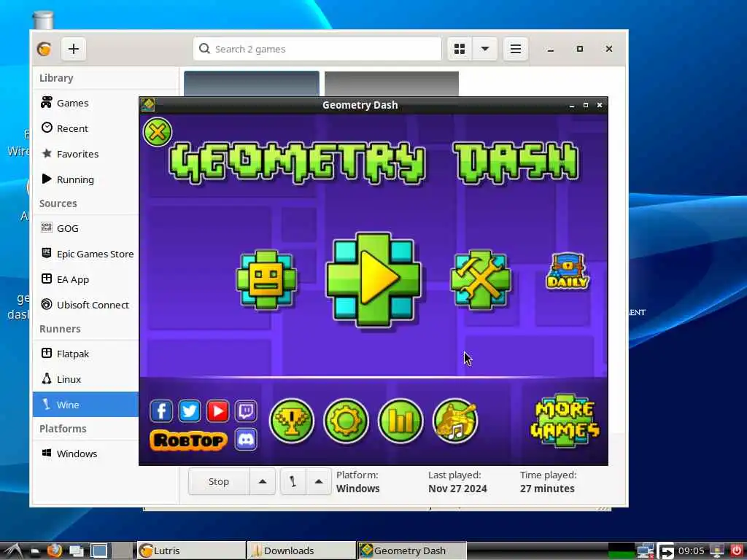Image resolution: width=747 pixels, height=560 pixels.
Task: Select the GOG source
Action: click(x=86, y=228)
